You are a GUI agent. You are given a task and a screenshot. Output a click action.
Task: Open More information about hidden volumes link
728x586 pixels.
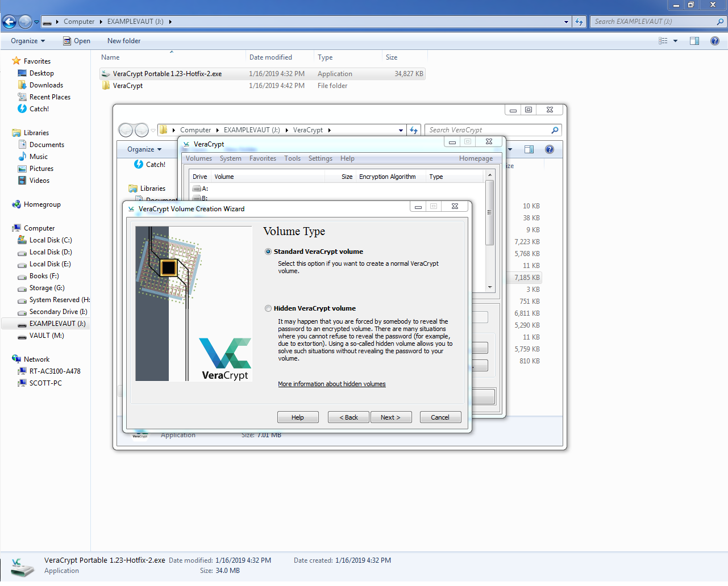pos(332,384)
